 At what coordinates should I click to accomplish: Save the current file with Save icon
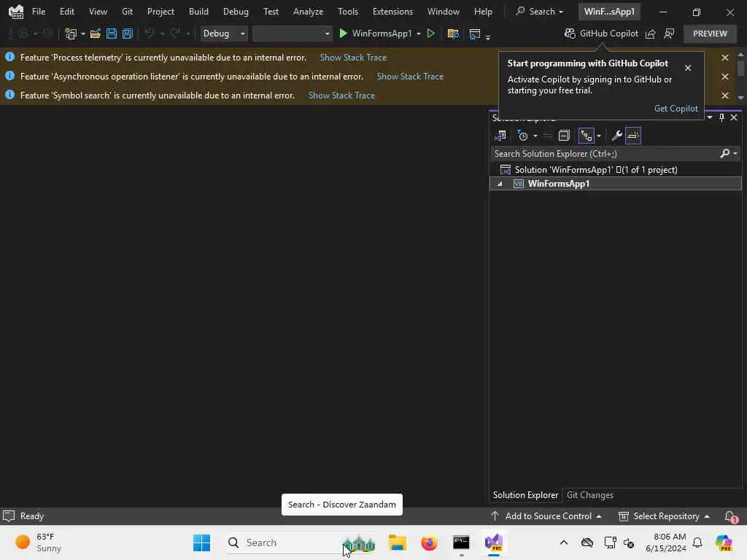pos(112,34)
